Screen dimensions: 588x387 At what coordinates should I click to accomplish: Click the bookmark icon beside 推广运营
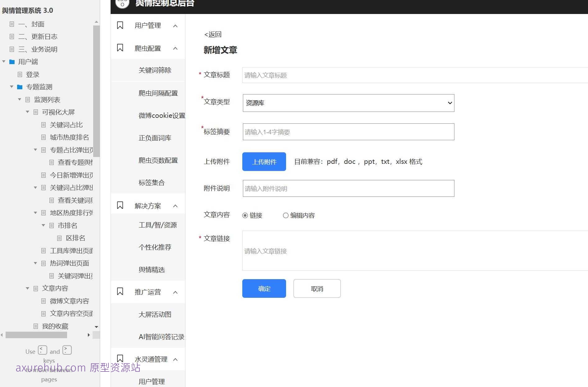tap(120, 292)
